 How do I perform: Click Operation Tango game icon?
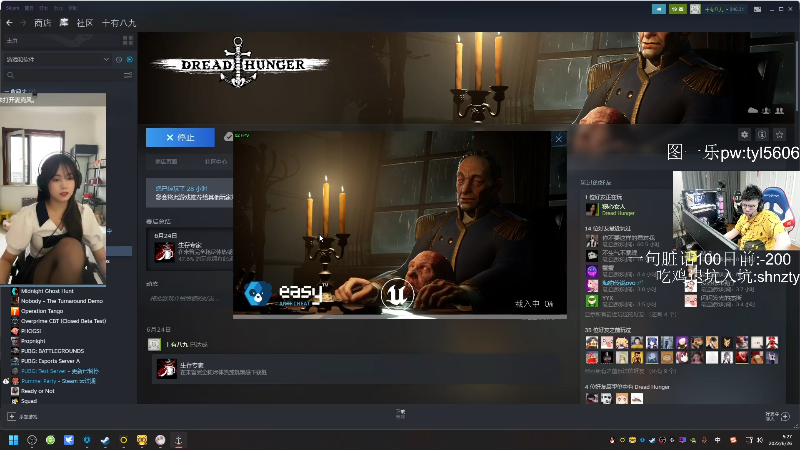point(15,311)
